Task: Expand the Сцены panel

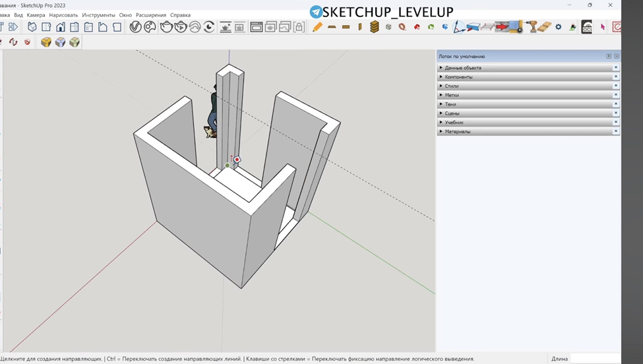Action: point(529,113)
